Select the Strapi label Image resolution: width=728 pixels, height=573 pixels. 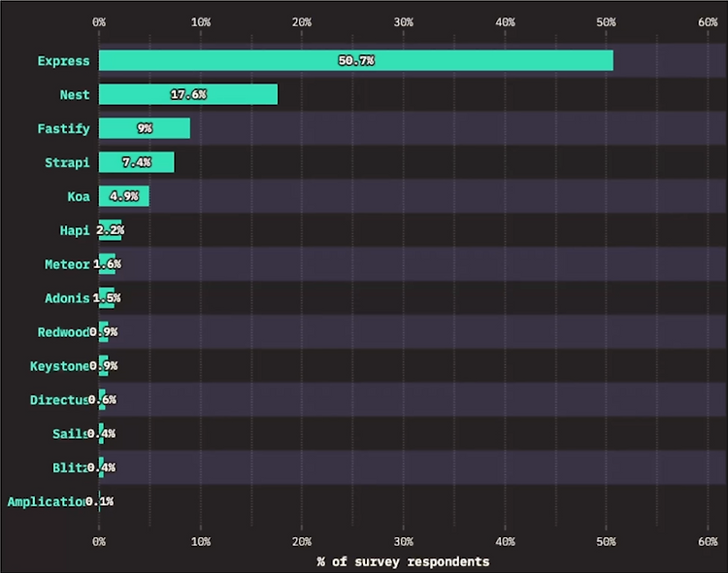pos(67,162)
